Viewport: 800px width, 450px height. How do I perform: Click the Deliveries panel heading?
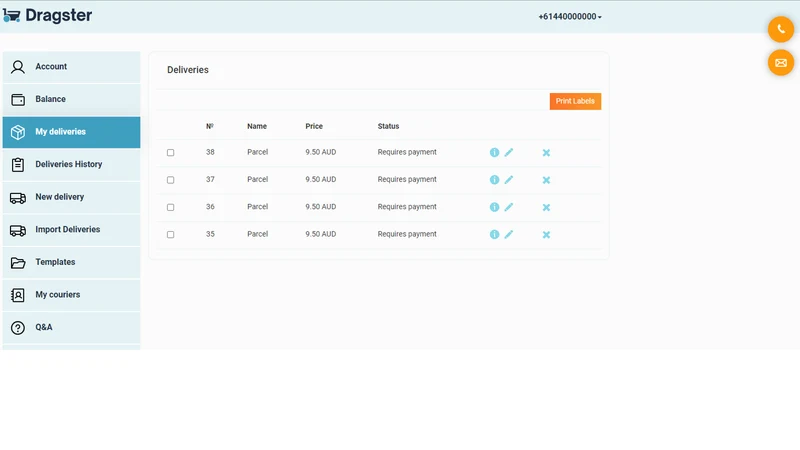coord(188,70)
